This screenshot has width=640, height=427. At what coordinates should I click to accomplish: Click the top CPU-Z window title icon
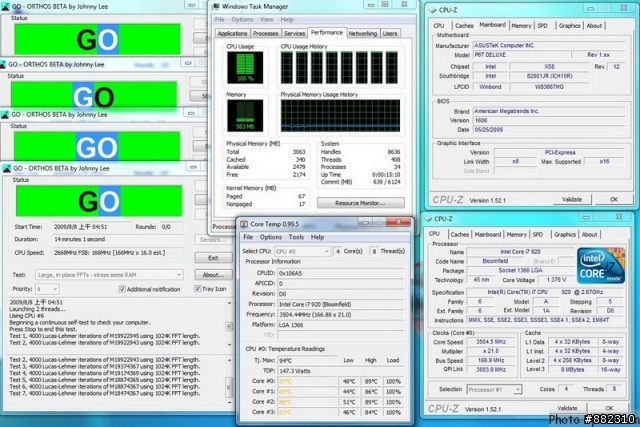pyautogui.click(x=432, y=10)
